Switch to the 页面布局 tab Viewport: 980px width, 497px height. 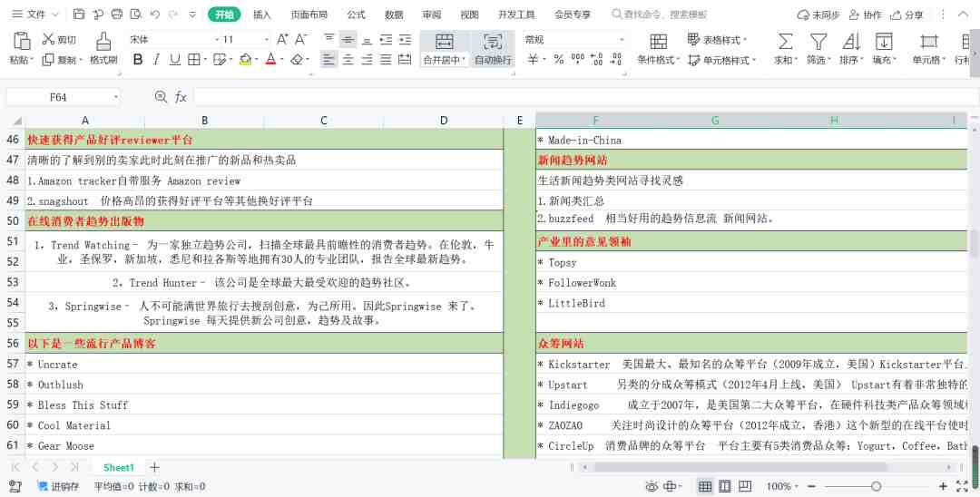pos(309,15)
